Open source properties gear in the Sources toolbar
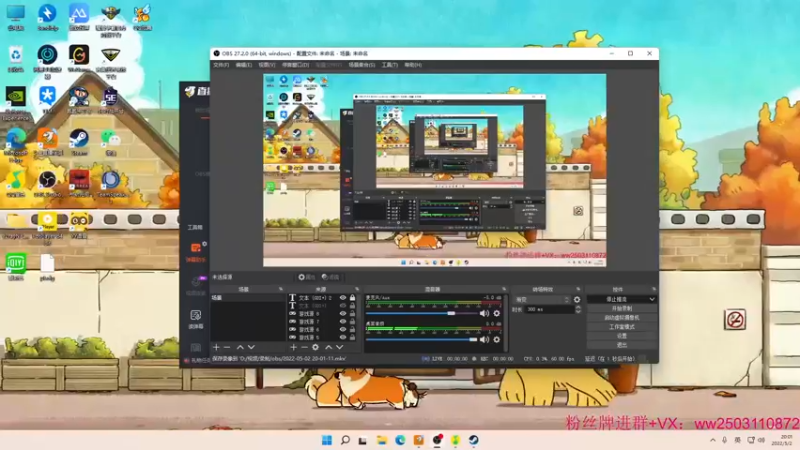 [315, 347]
